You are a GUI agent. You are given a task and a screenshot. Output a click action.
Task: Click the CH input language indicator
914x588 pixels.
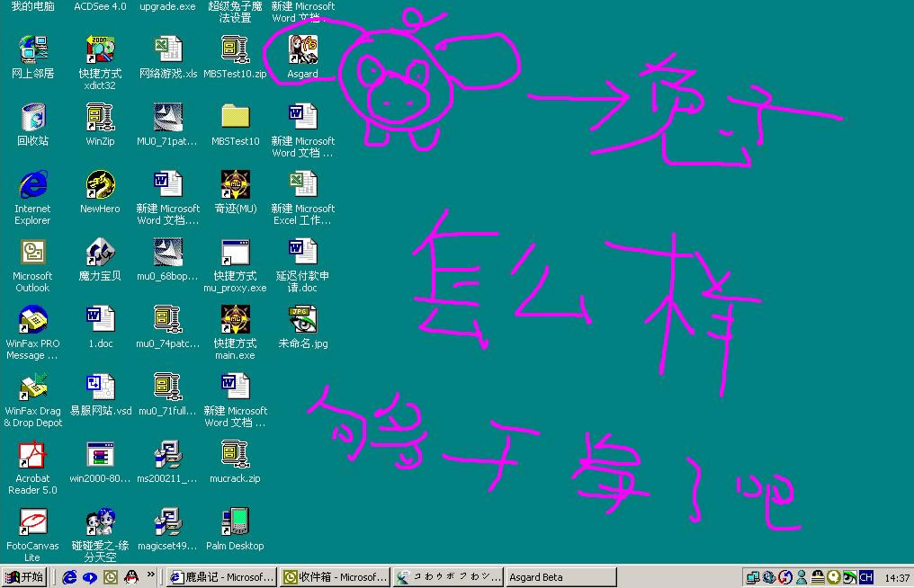tap(865, 577)
